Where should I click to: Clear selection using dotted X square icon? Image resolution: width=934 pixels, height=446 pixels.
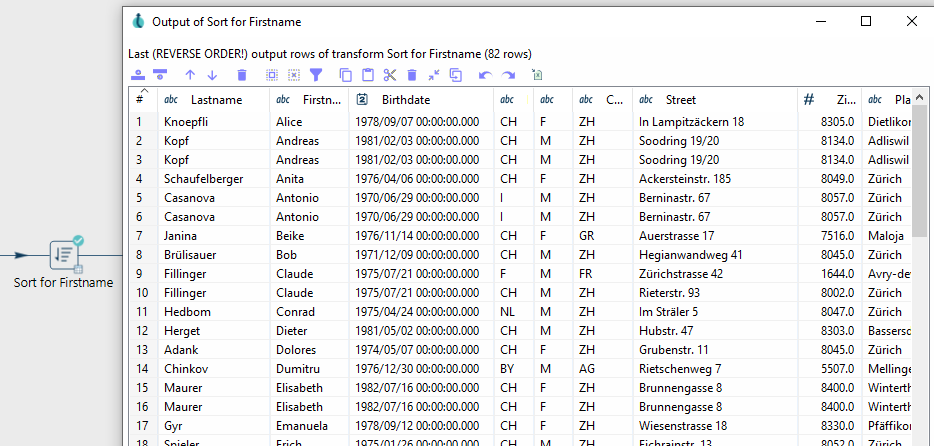point(294,75)
